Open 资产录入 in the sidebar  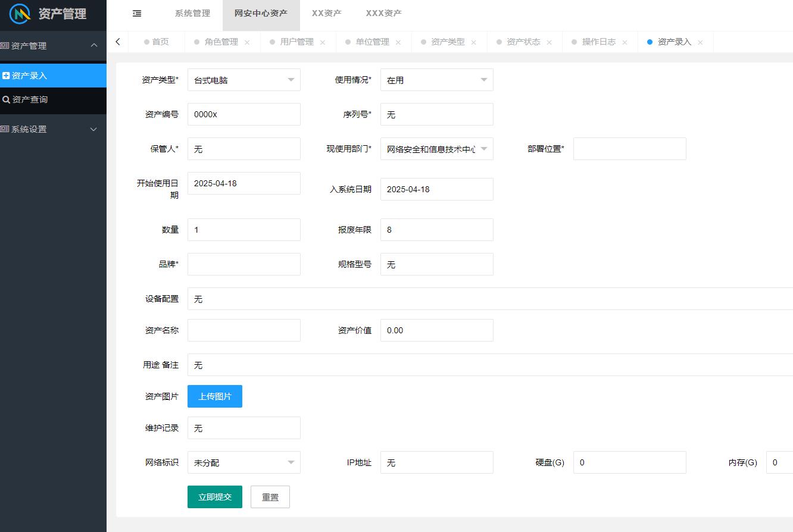pyautogui.click(x=53, y=76)
